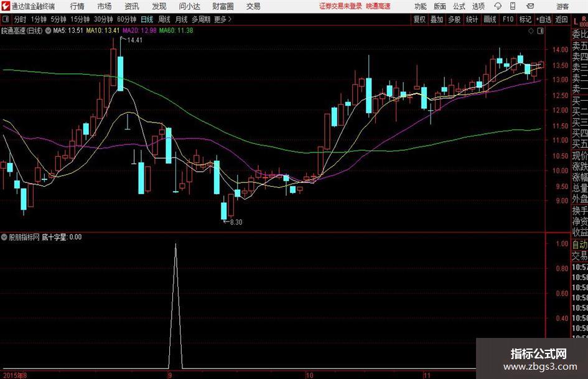Click the 多股 toolbar button
This screenshot has width=588, height=379.
tap(454, 19)
